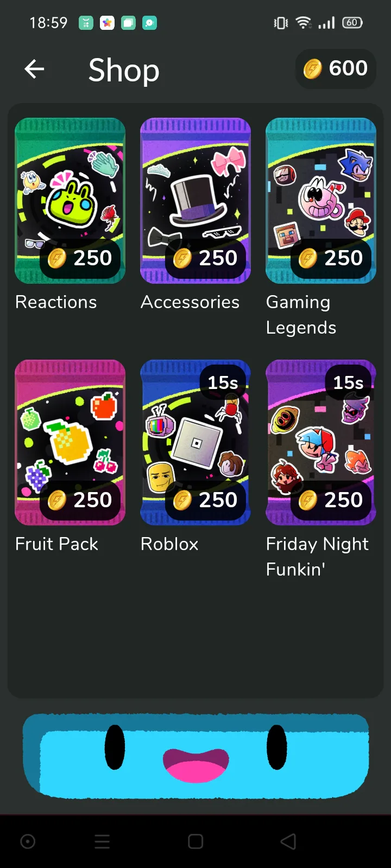This screenshot has height=868, width=391.
Task: Open the Accessories sticker pack
Action: (195, 201)
